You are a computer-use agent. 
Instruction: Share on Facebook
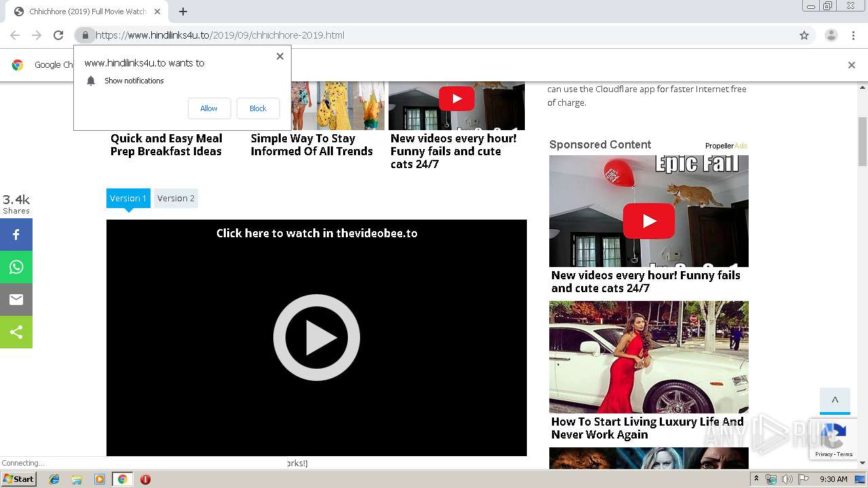16,235
